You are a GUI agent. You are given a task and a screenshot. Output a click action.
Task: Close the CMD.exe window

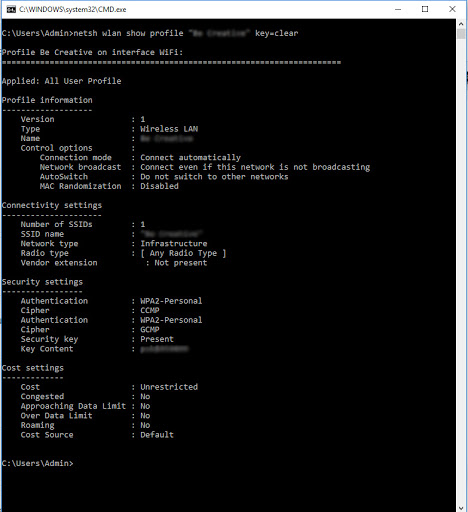452,9
